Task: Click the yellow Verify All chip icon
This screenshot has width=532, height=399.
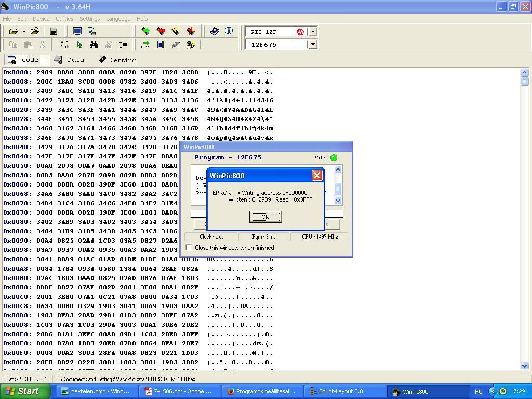Action: pos(176,31)
